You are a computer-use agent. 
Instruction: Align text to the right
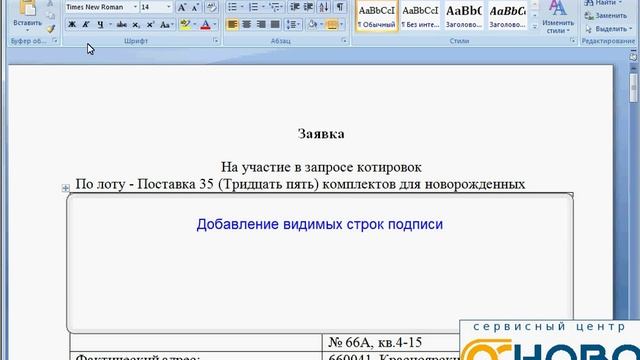tap(261, 25)
